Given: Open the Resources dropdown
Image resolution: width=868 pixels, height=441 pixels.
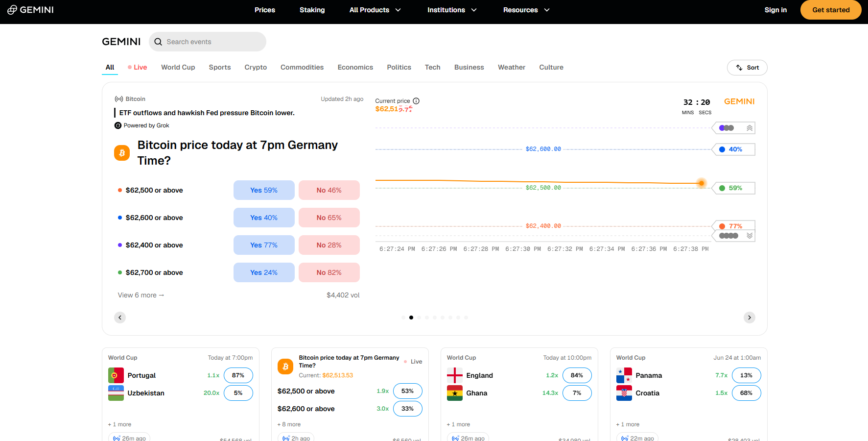Looking at the screenshot, I should click(x=526, y=10).
